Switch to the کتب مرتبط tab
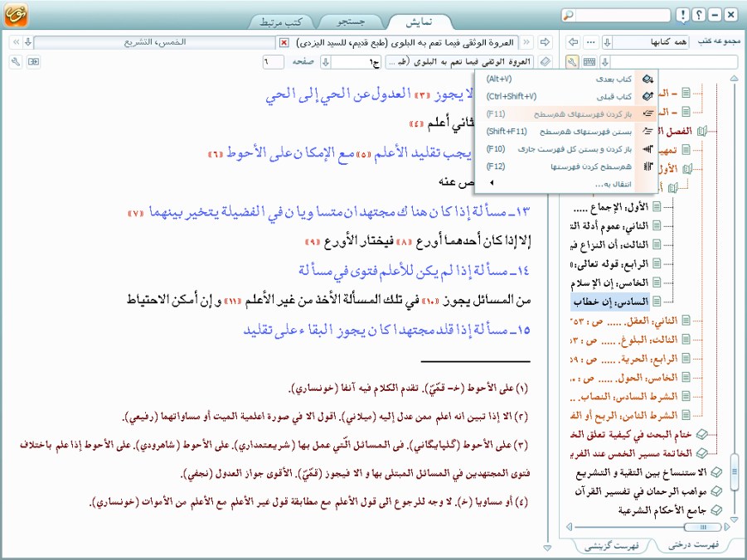This screenshot has height=560, width=747. pos(281,22)
